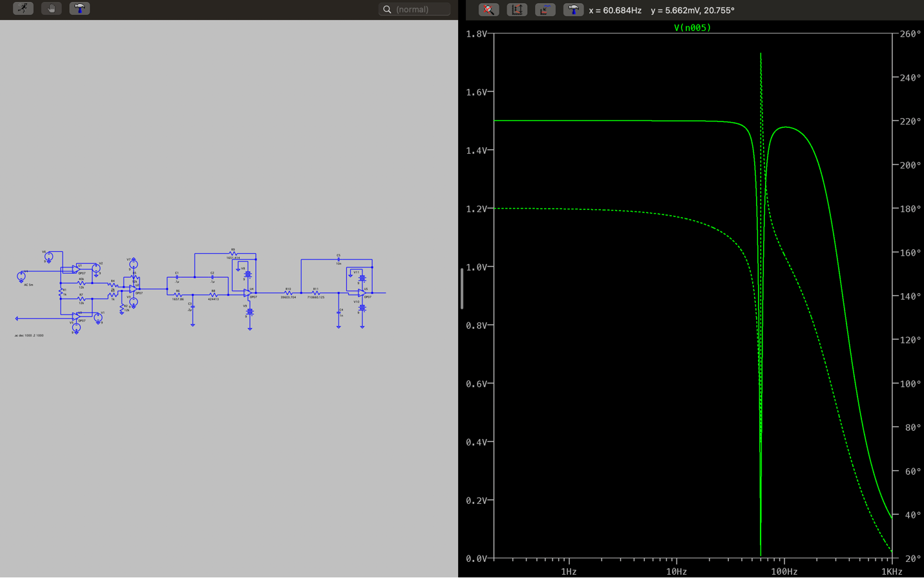Image resolution: width=924 pixels, height=580 pixels.
Task: Select resistor R1 in the schematic
Action: coord(61,292)
